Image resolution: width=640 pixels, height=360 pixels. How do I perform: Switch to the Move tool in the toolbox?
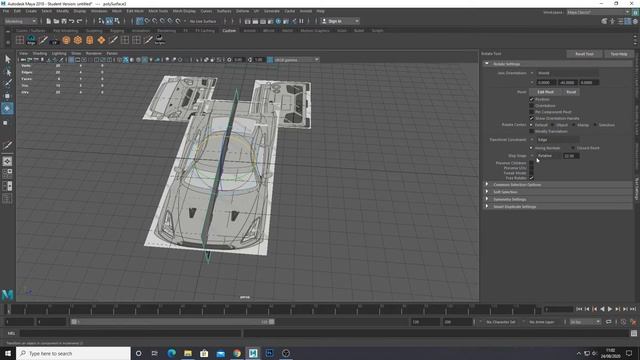[x=7, y=96]
